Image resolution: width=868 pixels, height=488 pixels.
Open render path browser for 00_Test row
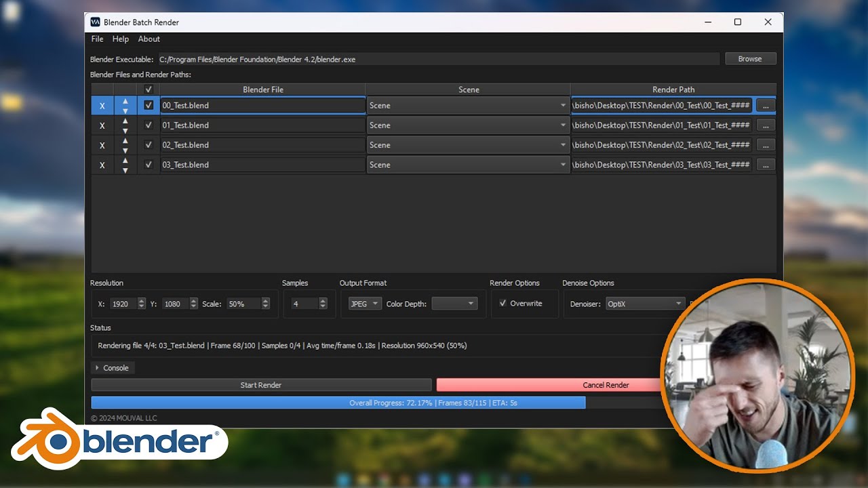click(x=766, y=106)
